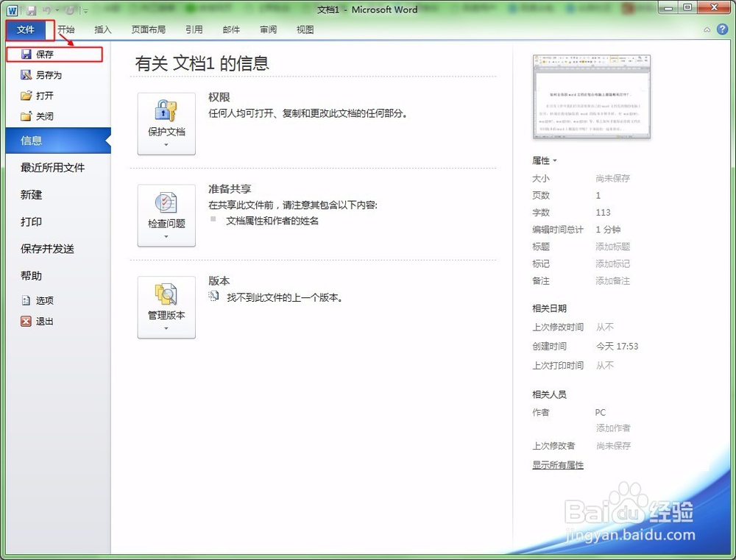
Task: Click the Word application icon in the title bar
Action: pyautogui.click(x=13, y=10)
